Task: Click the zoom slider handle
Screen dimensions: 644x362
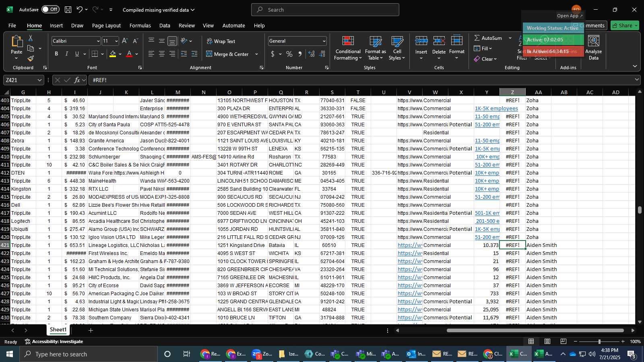Action: tap(599, 341)
